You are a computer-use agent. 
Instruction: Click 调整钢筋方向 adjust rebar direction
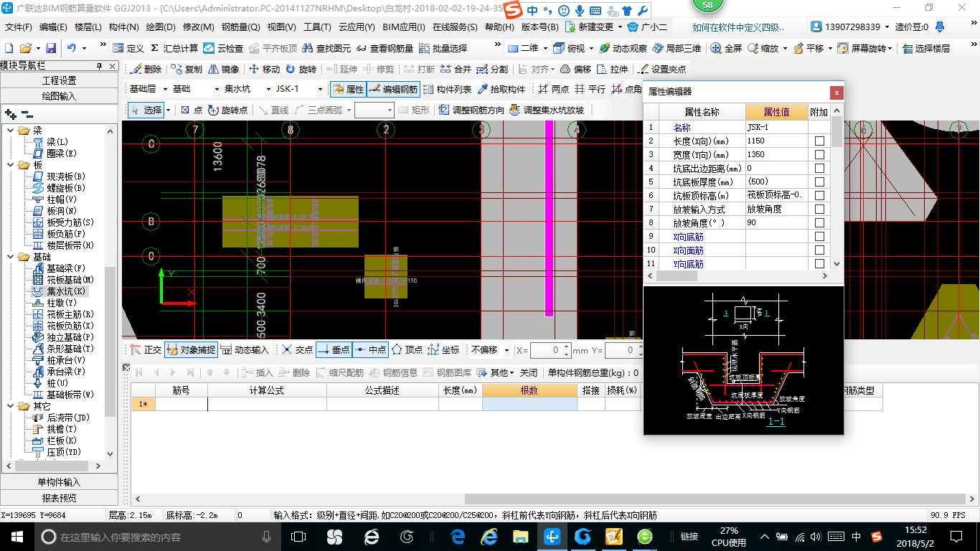[471, 110]
